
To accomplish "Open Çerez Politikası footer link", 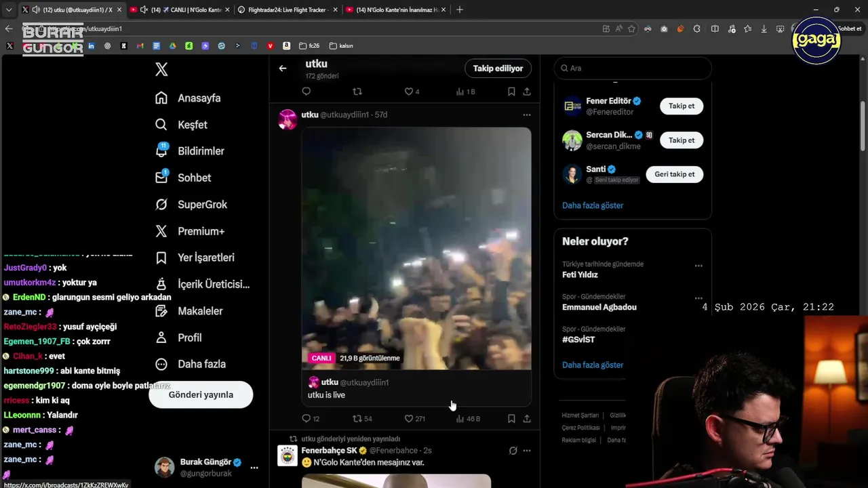I will (x=580, y=428).
